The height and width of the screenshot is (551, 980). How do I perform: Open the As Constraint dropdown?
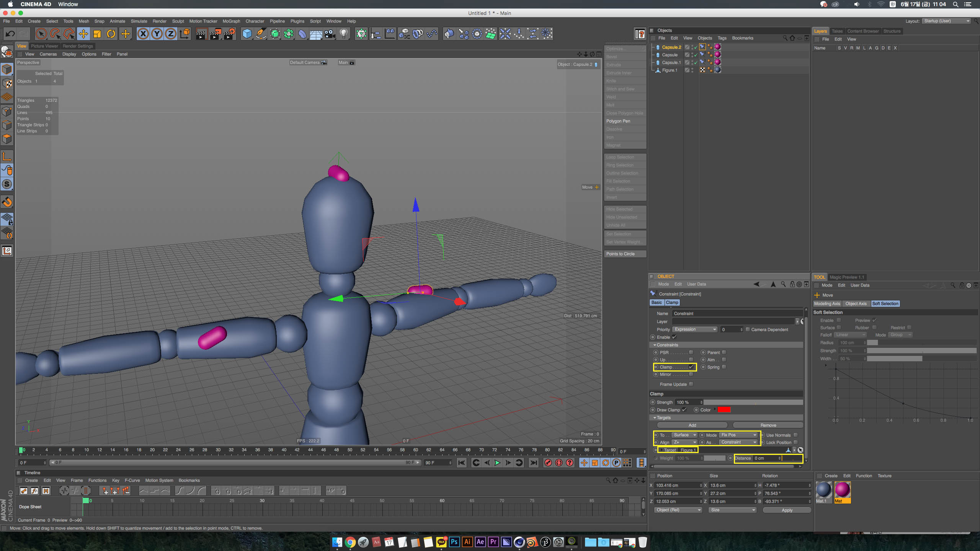[738, 442]
